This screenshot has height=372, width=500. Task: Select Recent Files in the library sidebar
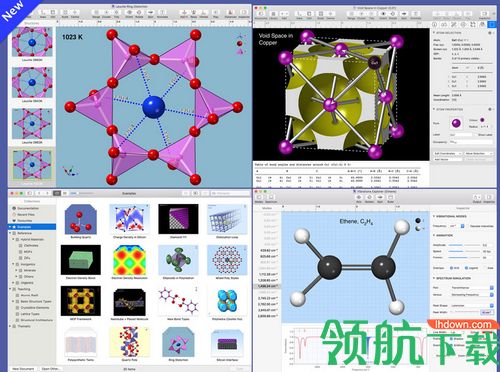point(26,214)
